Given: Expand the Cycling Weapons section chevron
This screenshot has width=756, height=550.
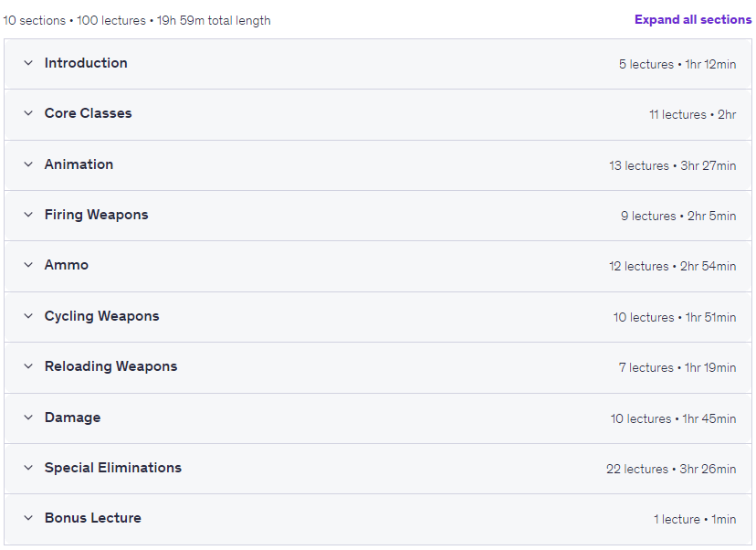Looking at the screenshot, I should [28, 316].
